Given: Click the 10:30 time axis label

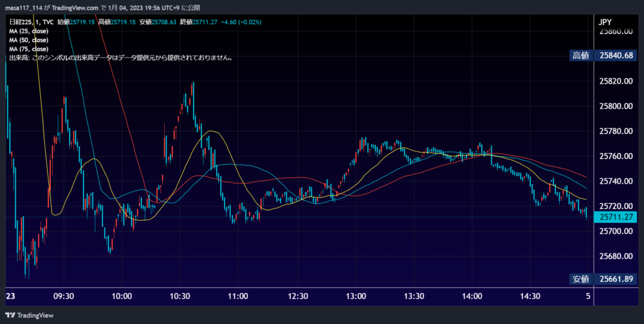Looking at the screenshot, I should (x=180, y=296).
